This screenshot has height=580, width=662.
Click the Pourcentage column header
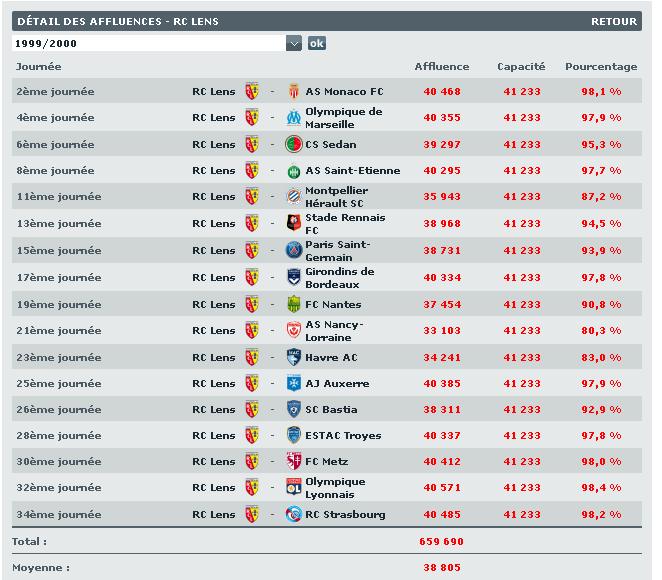coord(600,67)
